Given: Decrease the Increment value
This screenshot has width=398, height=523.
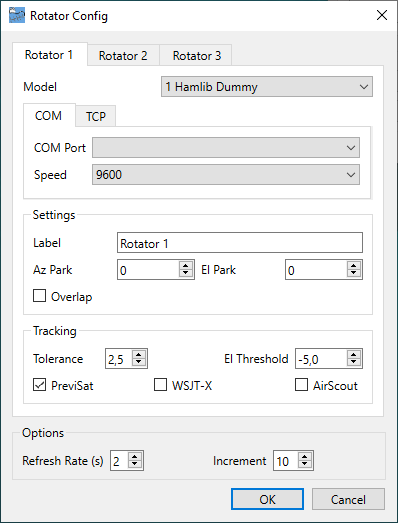Looking at the screenshot, I should [x=305, y=465].
